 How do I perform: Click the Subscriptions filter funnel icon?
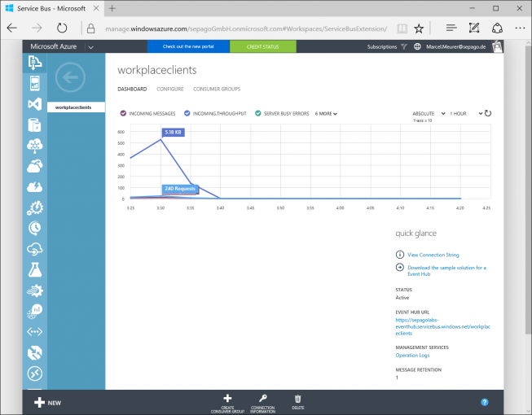point(404,46)
